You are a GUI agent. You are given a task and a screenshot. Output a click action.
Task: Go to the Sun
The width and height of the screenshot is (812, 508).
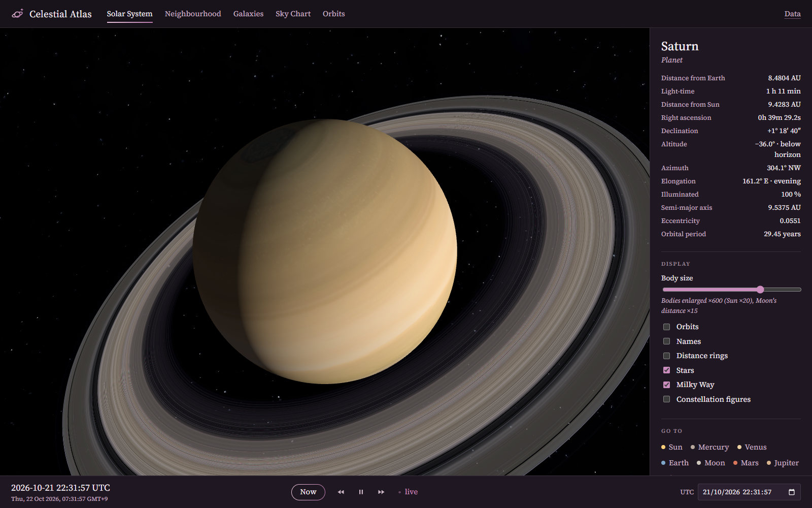(671, 447)
